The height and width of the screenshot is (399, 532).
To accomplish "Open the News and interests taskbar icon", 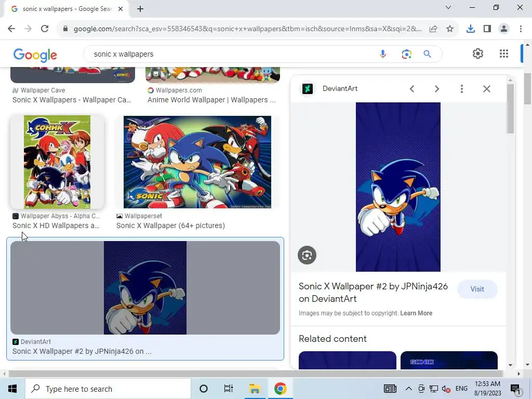I will point(390,389).
